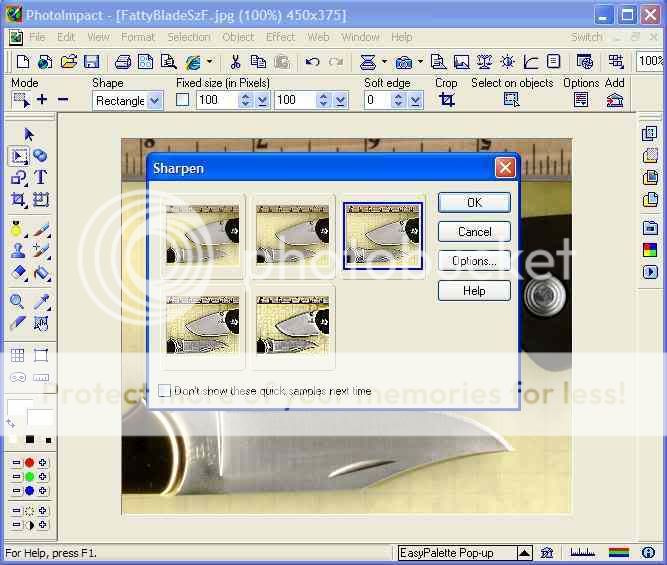Select the arrow Pick tool

pos(29,134)
